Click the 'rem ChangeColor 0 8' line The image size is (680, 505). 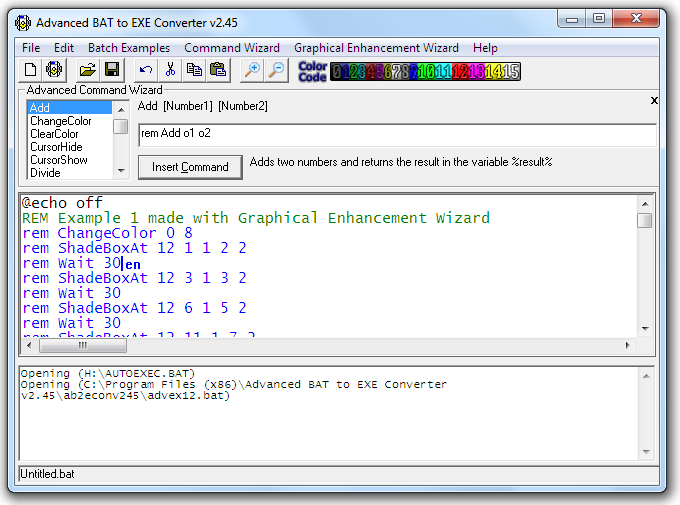click(108, 233)
